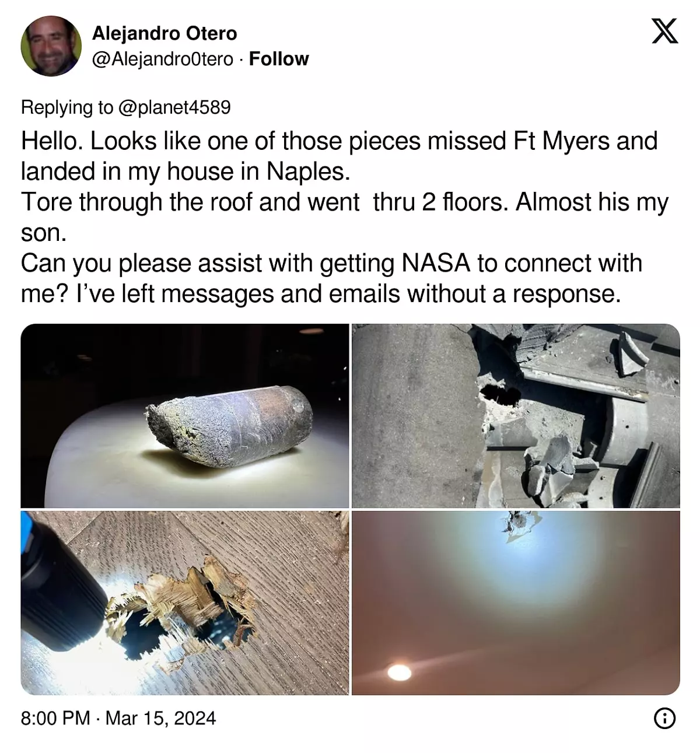
Task: Click the 8:00 PM timestamp
Action: [x=55, y=718]
